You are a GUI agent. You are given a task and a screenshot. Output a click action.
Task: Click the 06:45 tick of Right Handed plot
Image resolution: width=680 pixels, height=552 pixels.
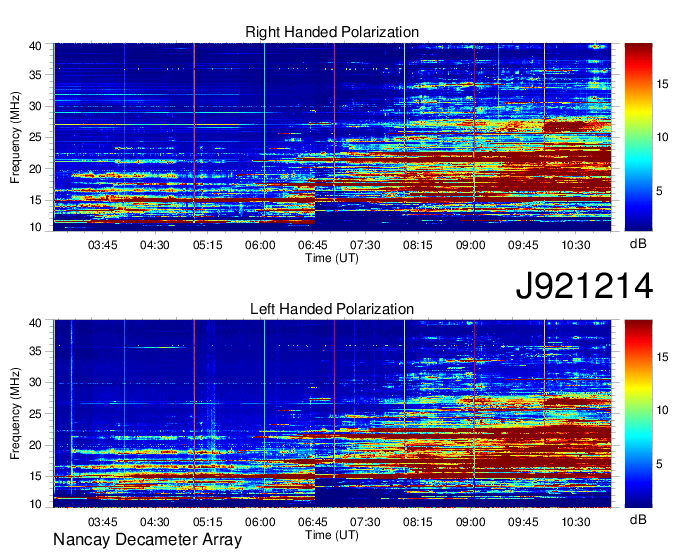pos(313,245)
